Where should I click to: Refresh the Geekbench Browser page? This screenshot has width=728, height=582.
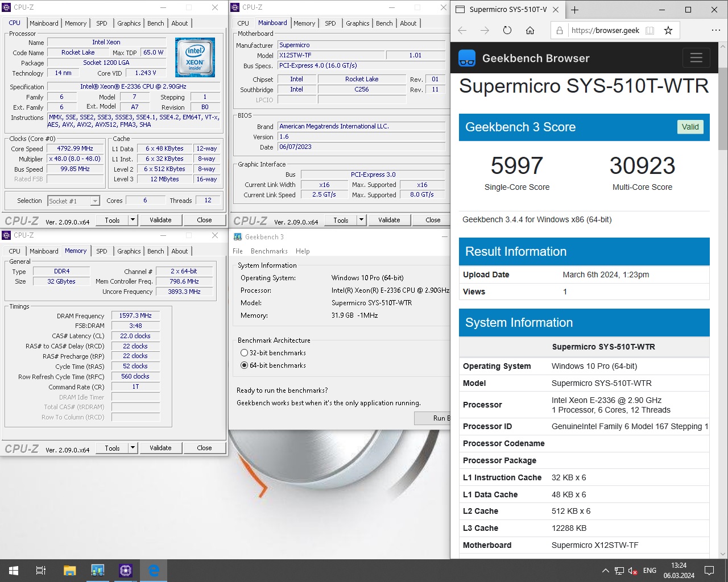click(x=507, y=31)
